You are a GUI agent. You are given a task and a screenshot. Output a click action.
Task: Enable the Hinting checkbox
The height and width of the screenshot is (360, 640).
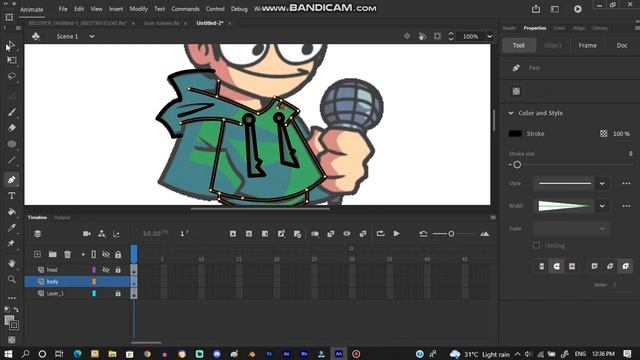click(536, 245)
